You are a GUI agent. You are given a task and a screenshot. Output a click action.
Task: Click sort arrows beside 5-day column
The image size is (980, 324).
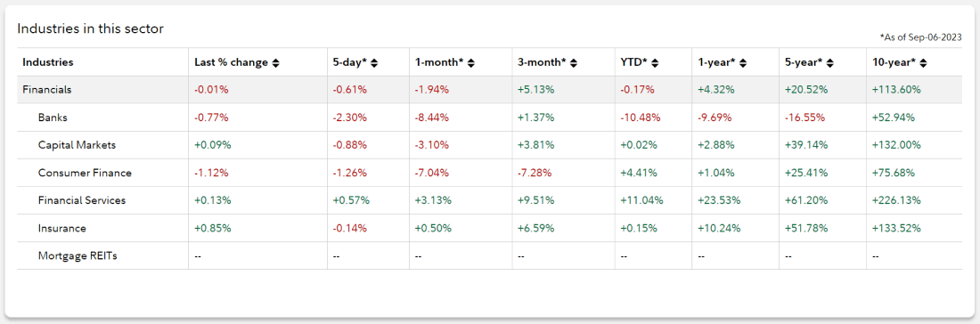375,63
